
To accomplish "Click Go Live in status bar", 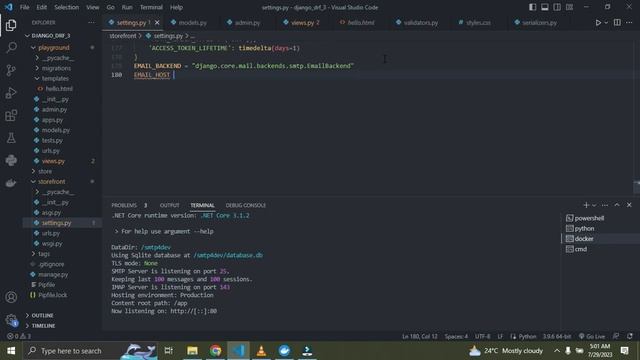I will [x=592, y=336].
